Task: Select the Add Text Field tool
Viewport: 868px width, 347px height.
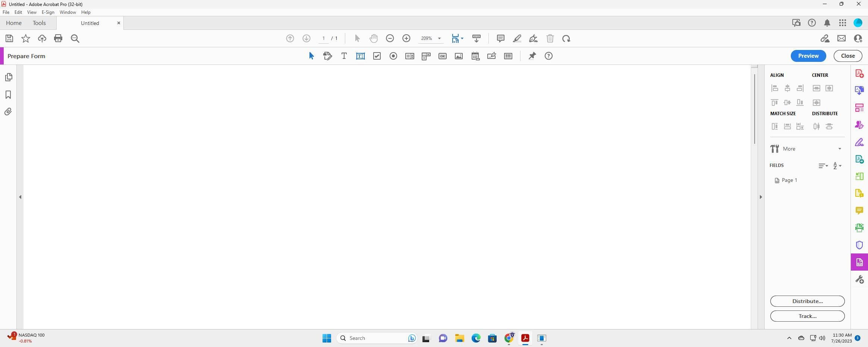Action: pyautogui.click(x=360, y=56)
